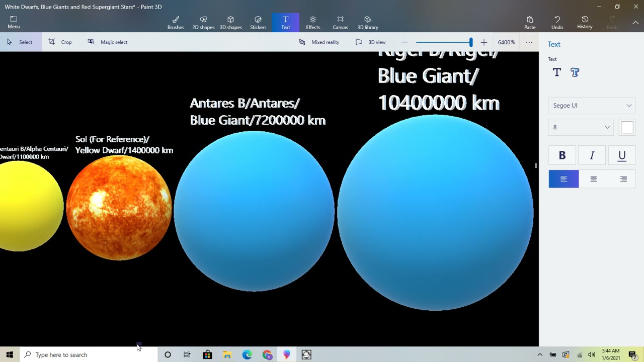This screenshot has height=362, width=644.
Task: Click the 10400000 km text
Action: (x=438, y=103)
